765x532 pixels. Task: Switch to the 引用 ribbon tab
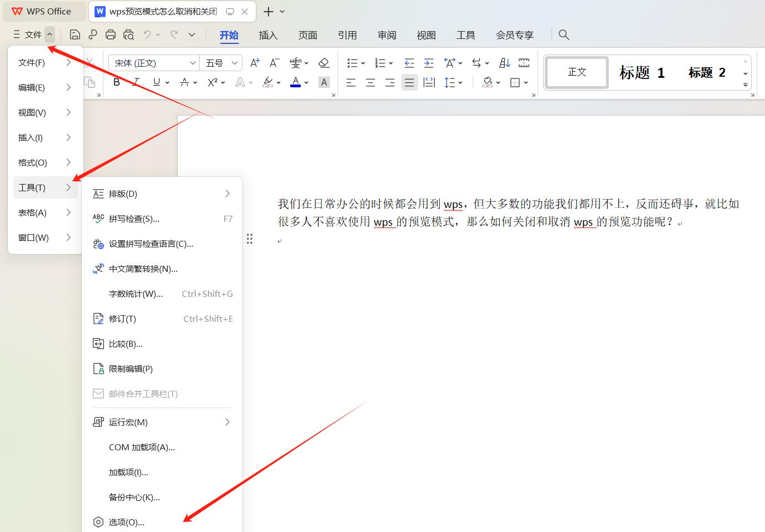[347, 35]
